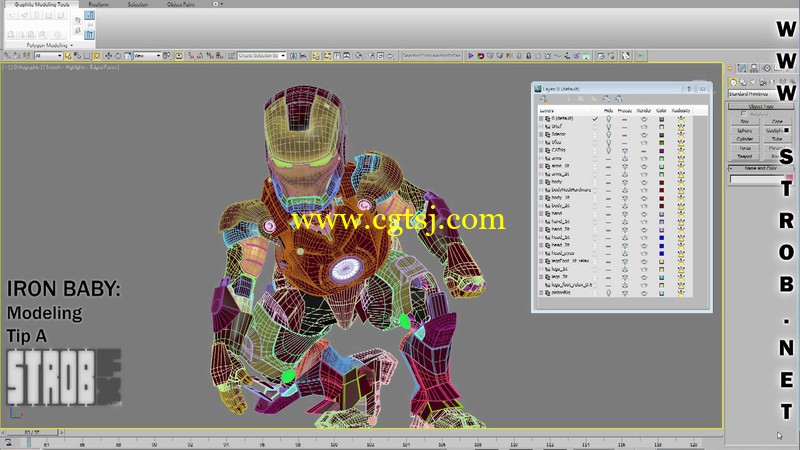Open the Motion command panel tab
This screenshot has width=800, height=450.
766,68
